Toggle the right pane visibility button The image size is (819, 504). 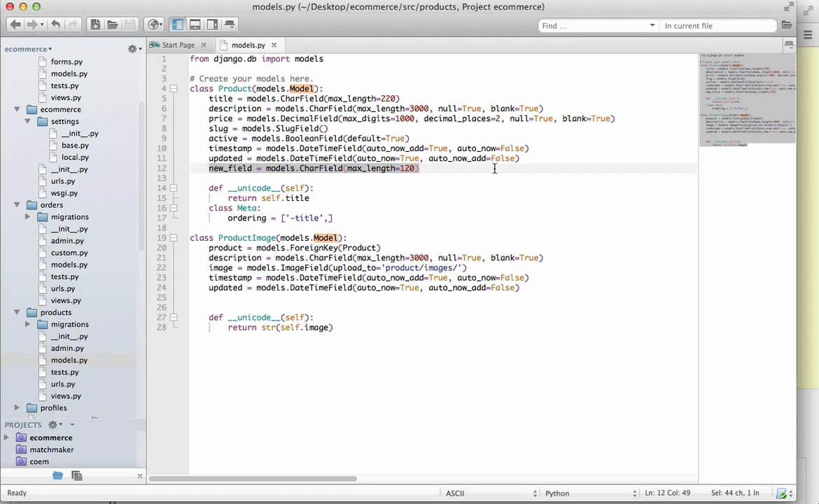[x=212, y=24]
